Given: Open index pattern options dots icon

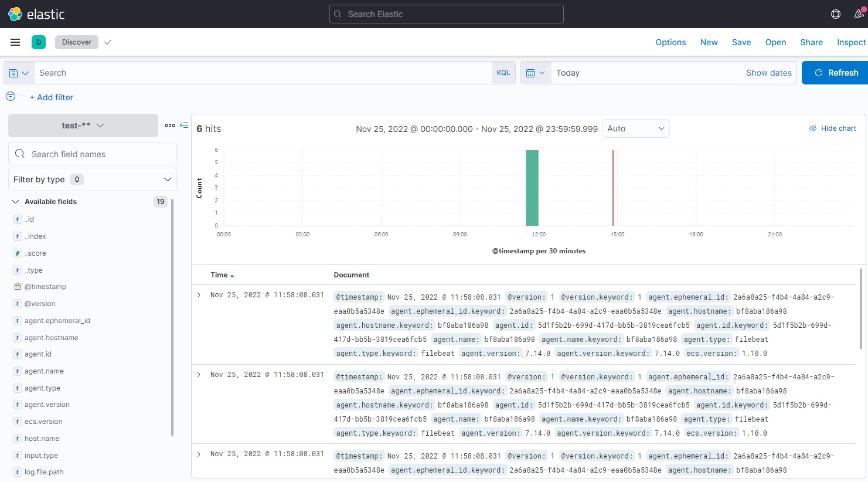Looking at the screenshot, I should (170, 125).
